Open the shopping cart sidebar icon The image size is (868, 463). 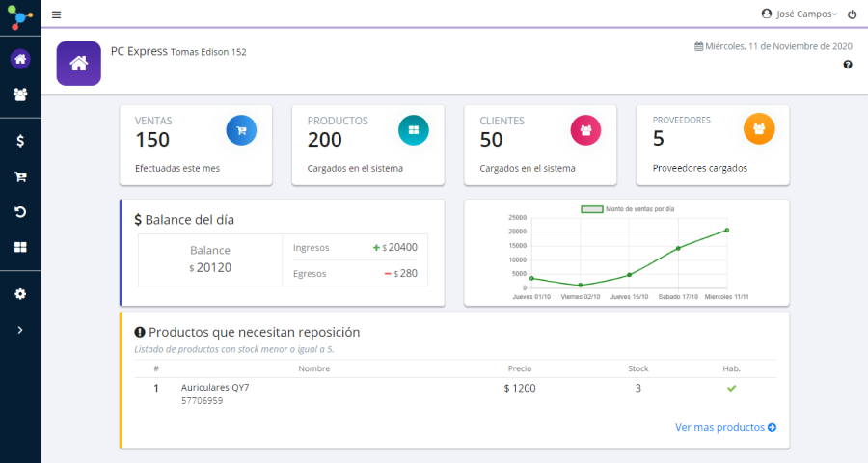(x=20, y=177)
